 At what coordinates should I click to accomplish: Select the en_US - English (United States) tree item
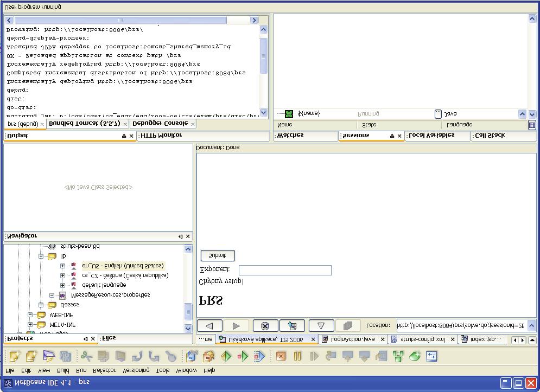point(123,266)
